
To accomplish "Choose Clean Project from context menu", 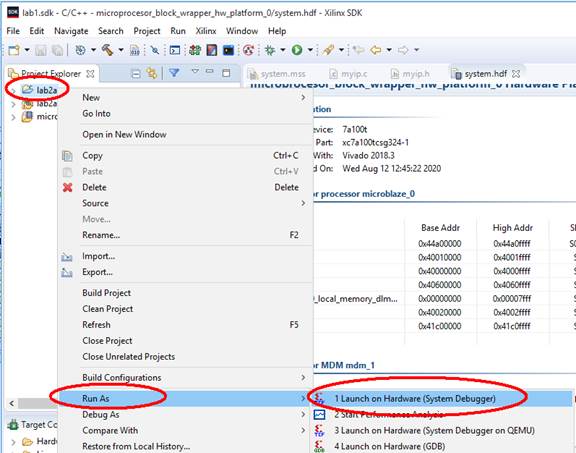I will [185, 309].
